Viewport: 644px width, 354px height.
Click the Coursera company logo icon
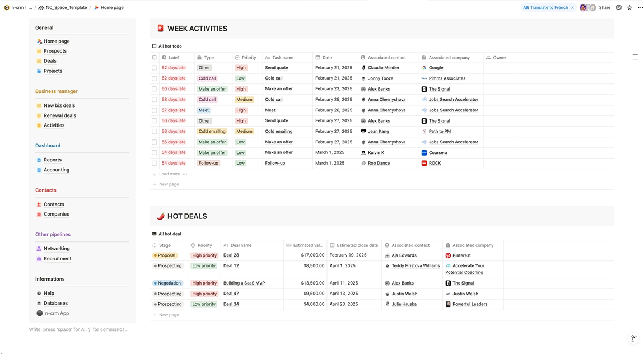(424, 153)
